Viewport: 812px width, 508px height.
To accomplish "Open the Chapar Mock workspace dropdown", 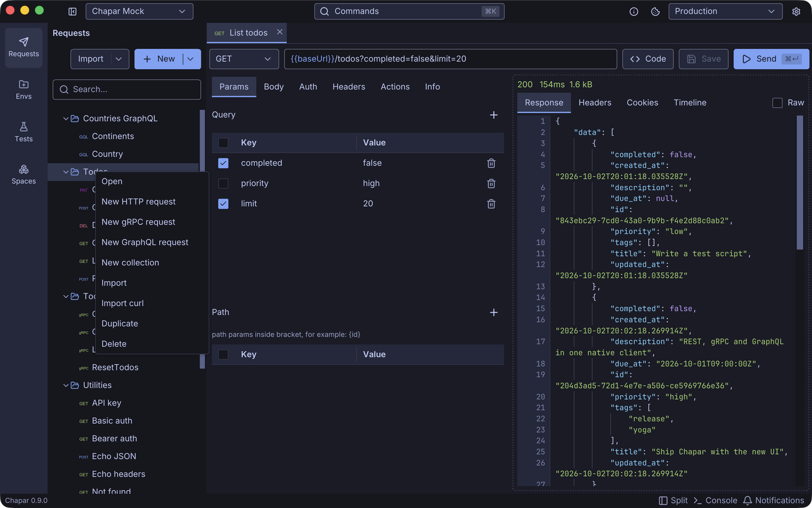I will (139, 11).
